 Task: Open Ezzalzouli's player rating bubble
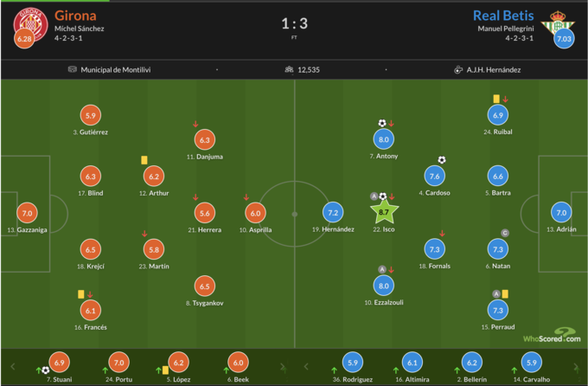pos(383,285)
